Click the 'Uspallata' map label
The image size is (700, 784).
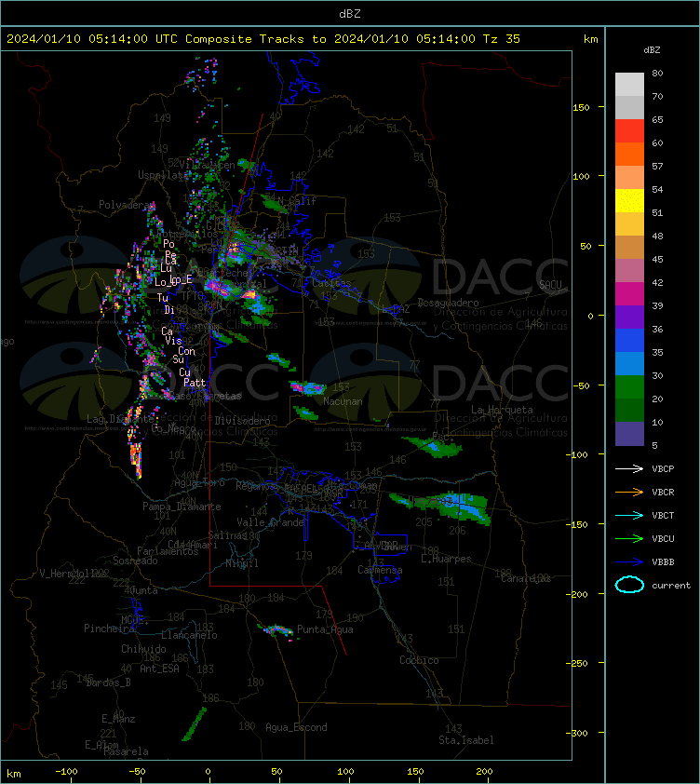pyautogui.click(x=163, y=175)
